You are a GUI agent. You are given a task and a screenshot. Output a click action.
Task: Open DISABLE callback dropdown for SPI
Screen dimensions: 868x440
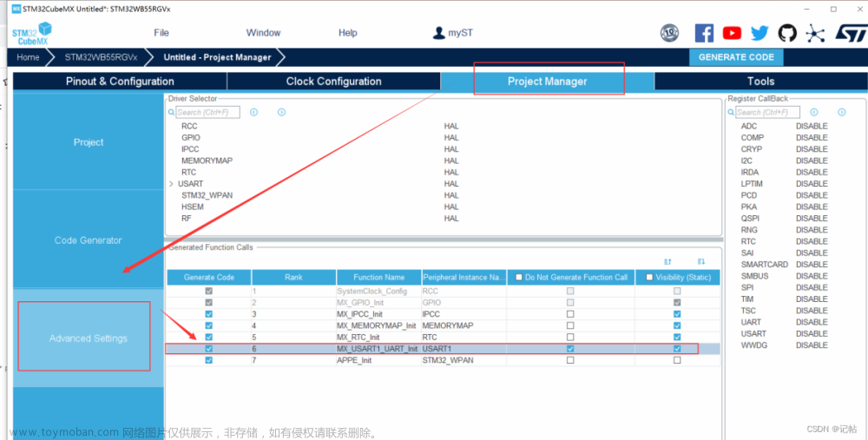pyautogui.click(x=812, y=287)
